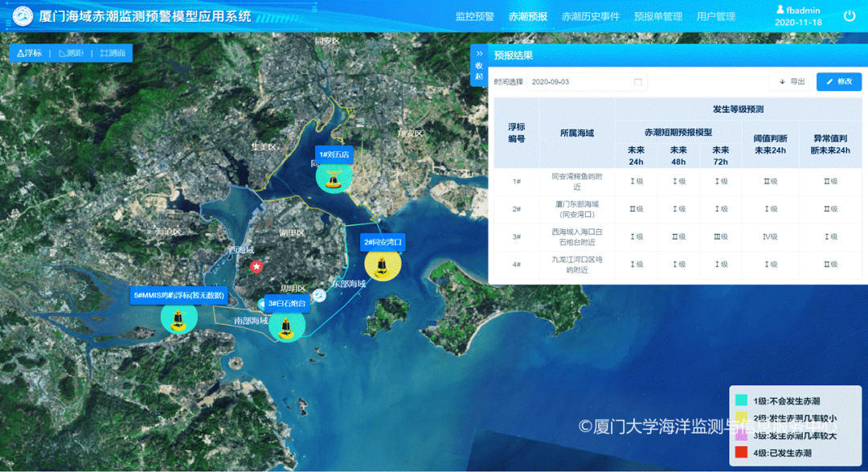868x472 pixels.
Task: Open the fbadmin user account menu
Action: point(798,10)
